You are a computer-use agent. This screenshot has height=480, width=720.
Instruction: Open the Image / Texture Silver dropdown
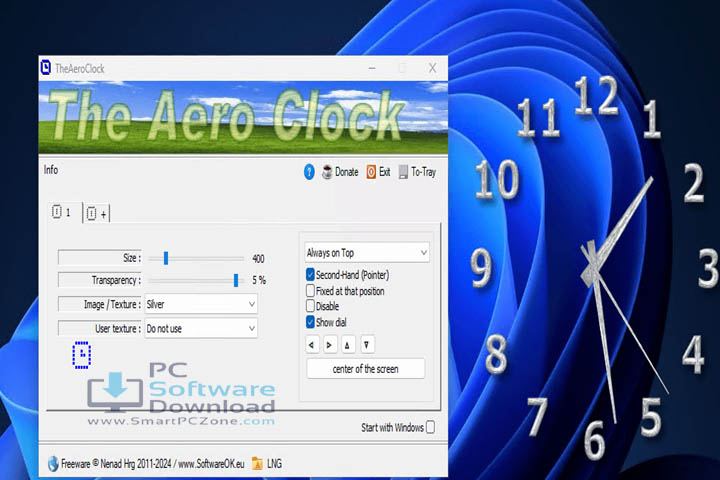[x=201, y=304]
